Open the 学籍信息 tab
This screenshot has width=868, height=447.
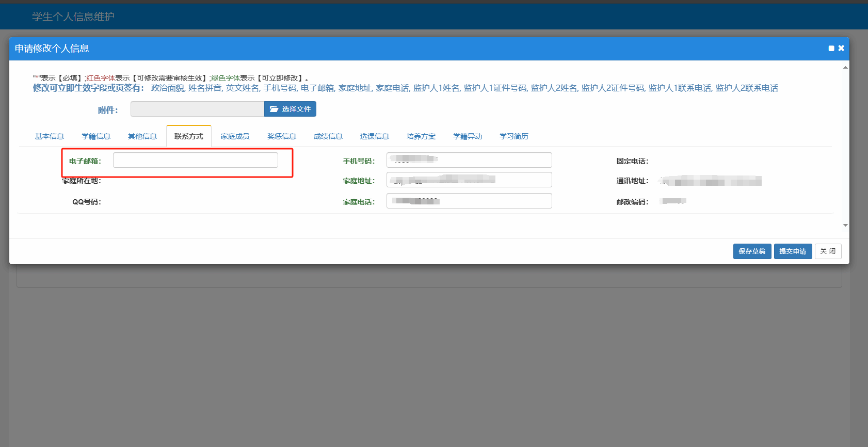point(96,136)
